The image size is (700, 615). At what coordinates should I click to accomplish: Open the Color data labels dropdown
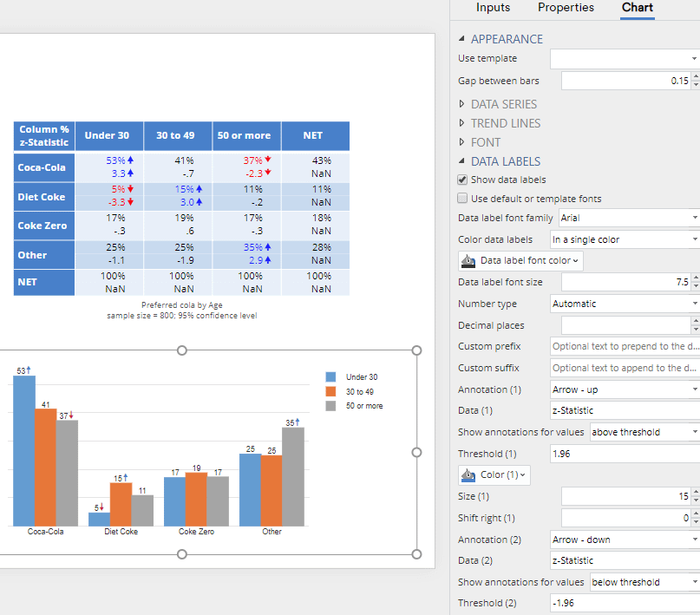[x=624, y=239]
